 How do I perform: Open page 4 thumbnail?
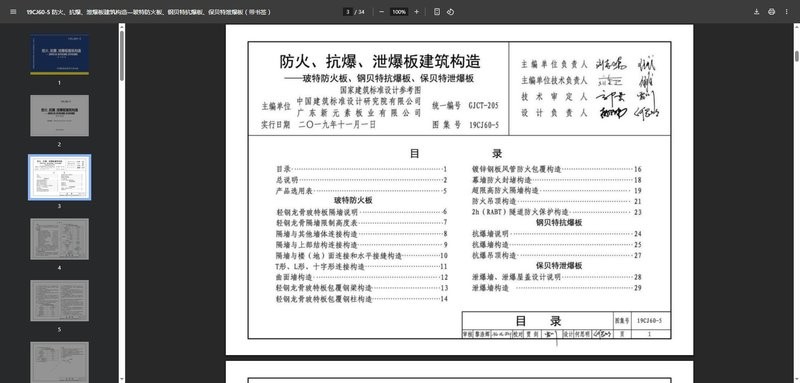(59, 239)
